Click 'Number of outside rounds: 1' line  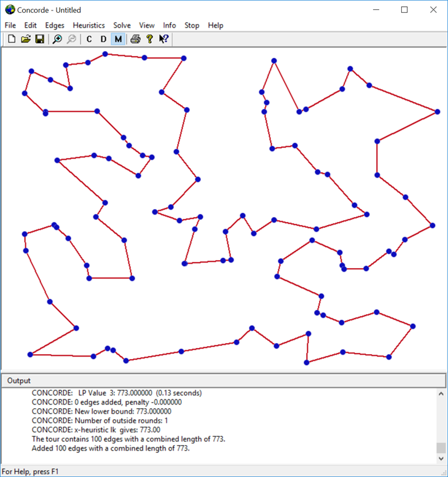click(x=100, y=420)
